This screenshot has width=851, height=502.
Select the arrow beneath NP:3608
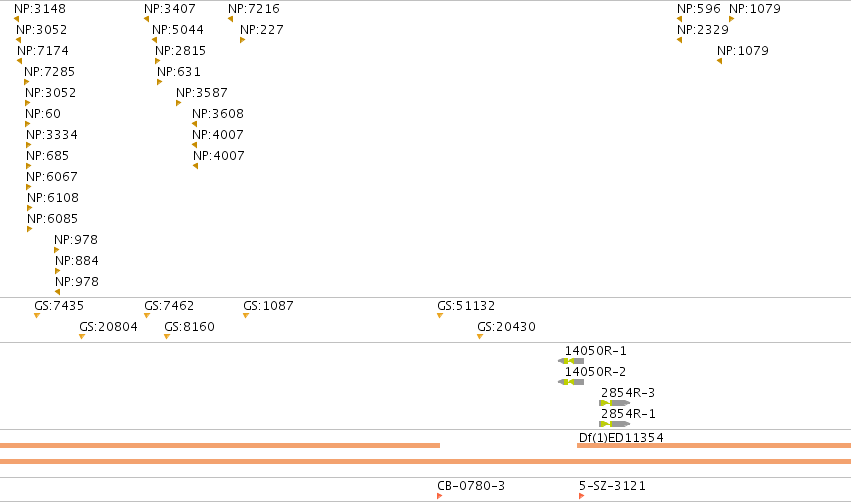click(194, 124)
